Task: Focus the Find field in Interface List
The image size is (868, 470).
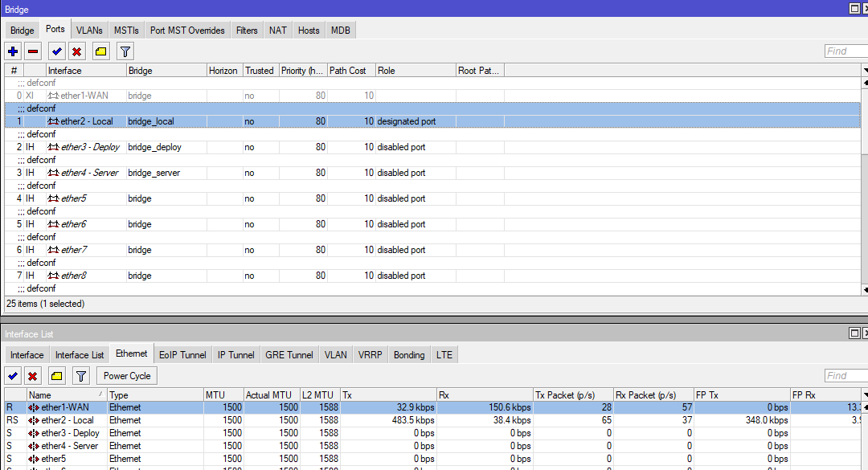Action: tap(845, 375)
